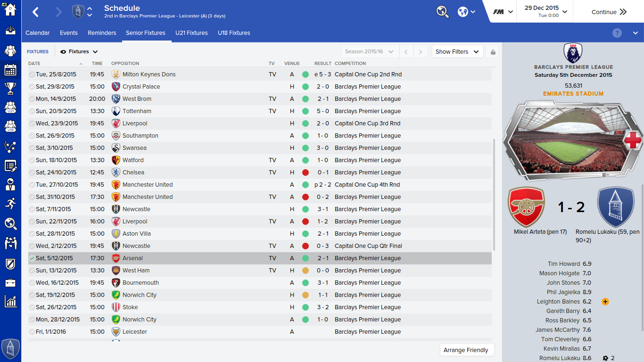Expand the Fixtures view dropdown
This screenshot has height=362, width=644.
click(79, 52)
